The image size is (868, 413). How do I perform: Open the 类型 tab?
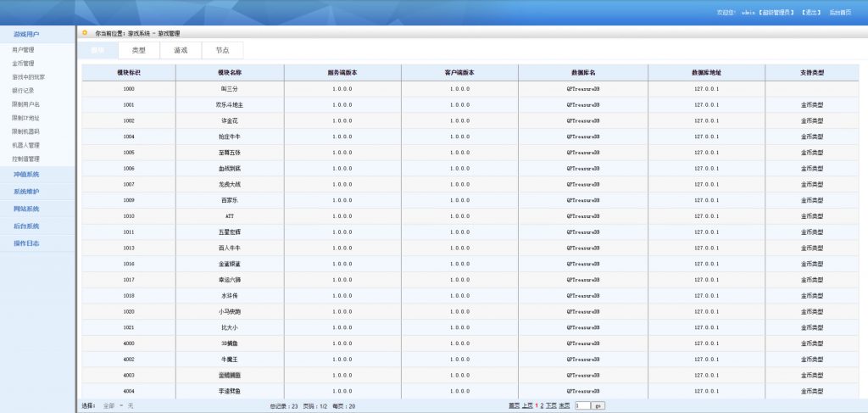pos(138,51)
